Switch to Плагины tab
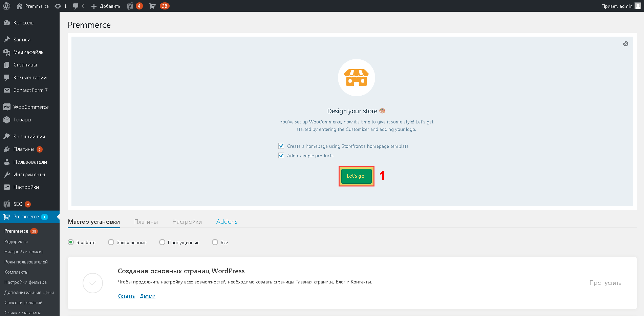644x316 pixels. (146, 222)
